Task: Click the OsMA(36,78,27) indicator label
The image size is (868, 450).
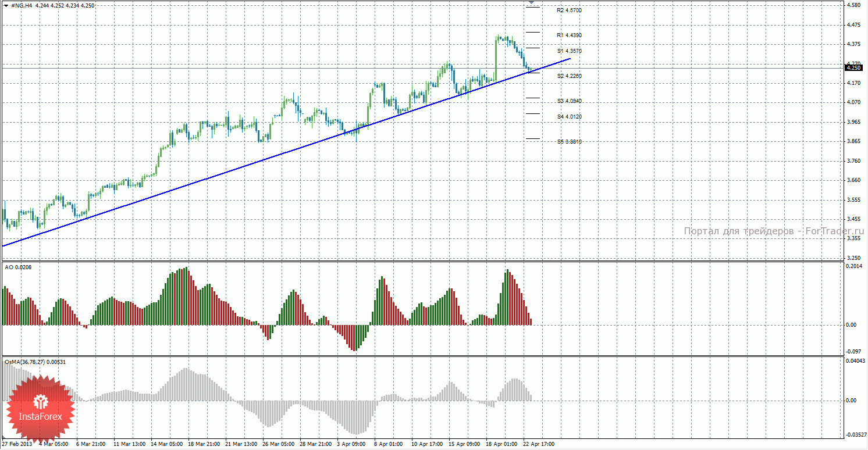Action: coord(35,362)
